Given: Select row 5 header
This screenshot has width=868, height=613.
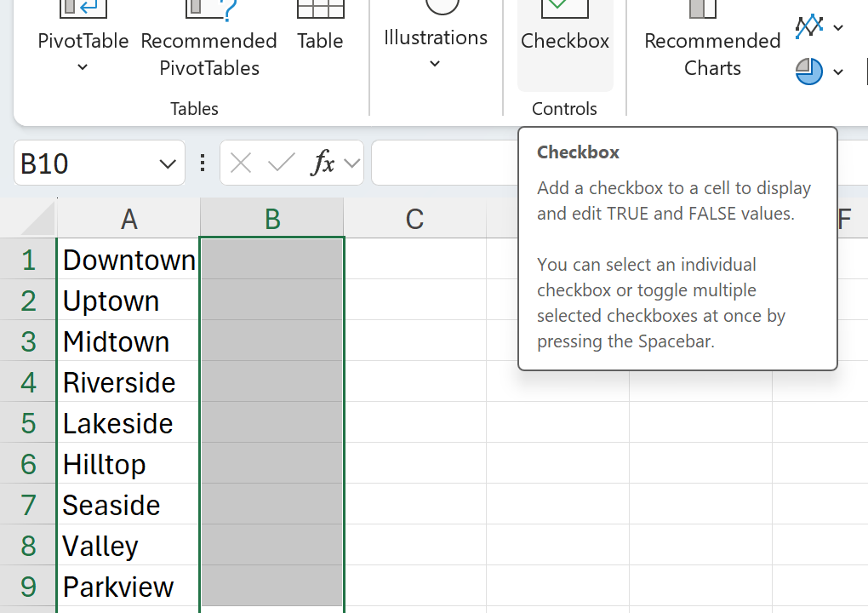Looking at the screenshot, I should [28, 423].
